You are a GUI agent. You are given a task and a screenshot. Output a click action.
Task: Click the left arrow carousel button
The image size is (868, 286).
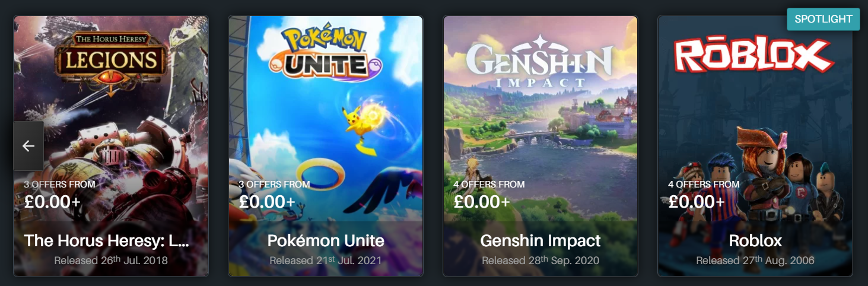click(x=28, y=146)
